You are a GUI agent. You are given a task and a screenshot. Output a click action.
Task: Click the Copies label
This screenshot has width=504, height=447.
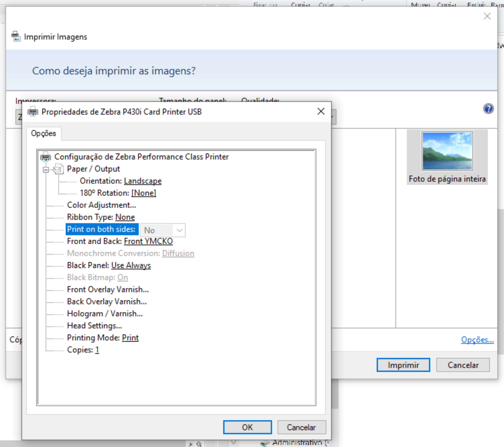point(80,350)
